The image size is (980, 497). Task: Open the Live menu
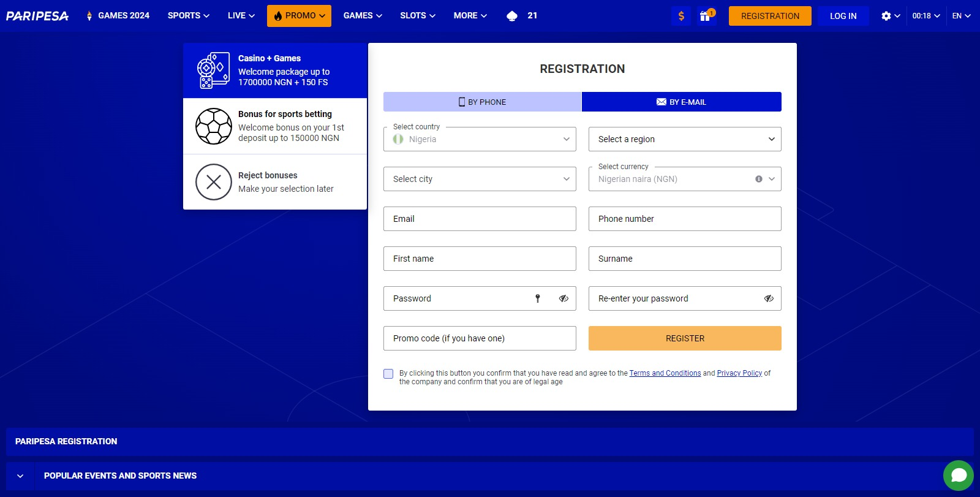(x=241, y=16)
